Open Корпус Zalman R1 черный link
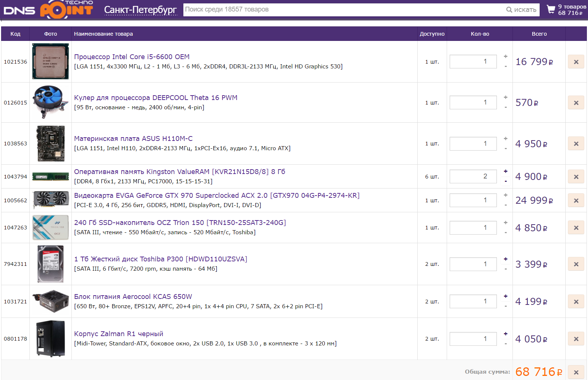The height and width of the screenshot is (380, 588). click(119, 334)
